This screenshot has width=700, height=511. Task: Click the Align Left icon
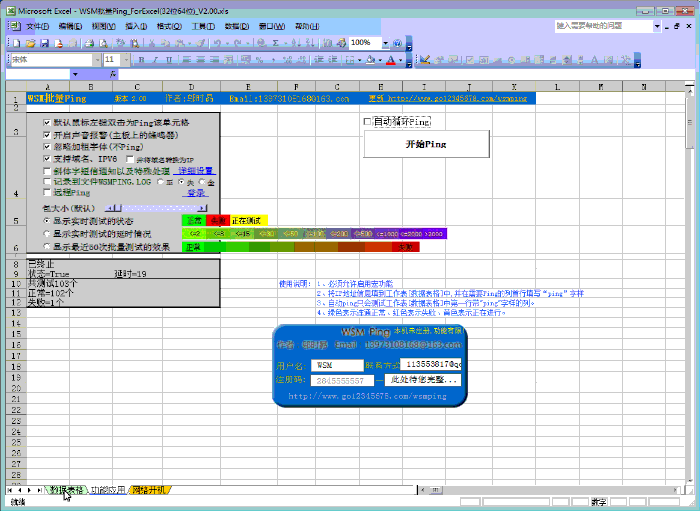187,60
